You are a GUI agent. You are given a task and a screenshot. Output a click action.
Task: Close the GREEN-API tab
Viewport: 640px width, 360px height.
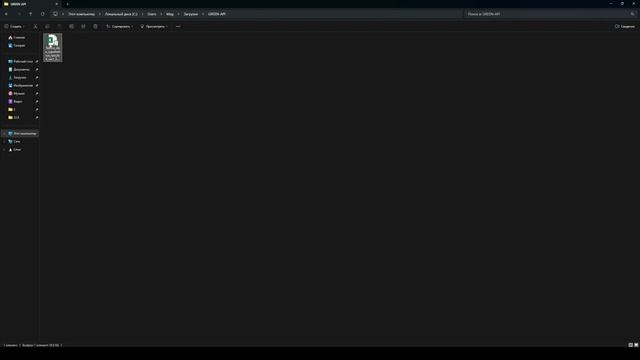pyautogui.click(x=57, y=4)
